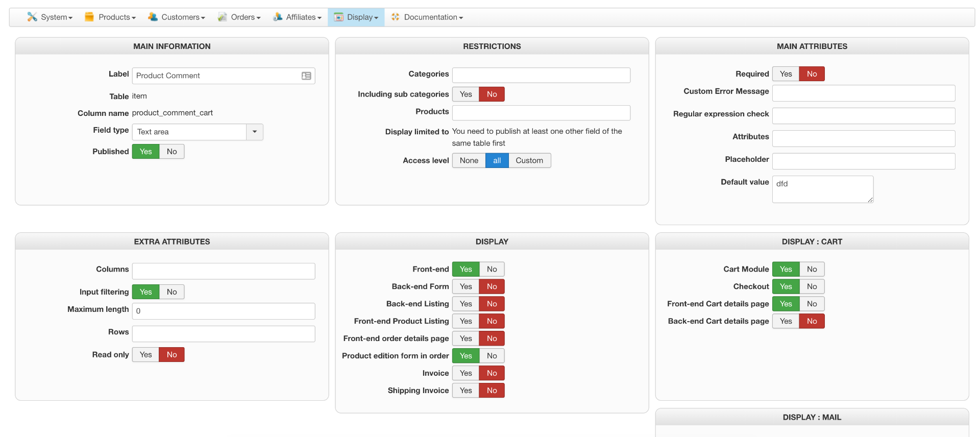Click the Products restriction input field
The width and height of the screenshot is (980, 437).
pos(541,113)
